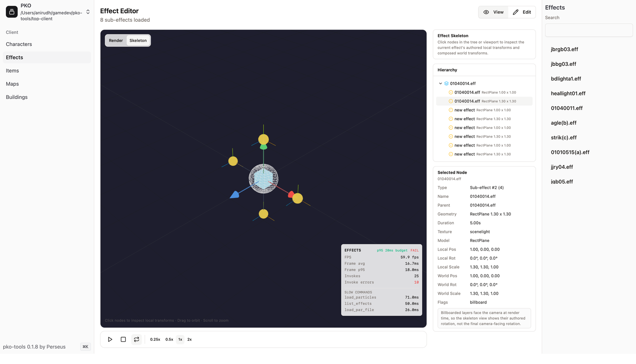This screenshot has height=364, width=636.
Task: Select Effects in the sidebar
Action: pyautogui.click(x=47, y=57)
